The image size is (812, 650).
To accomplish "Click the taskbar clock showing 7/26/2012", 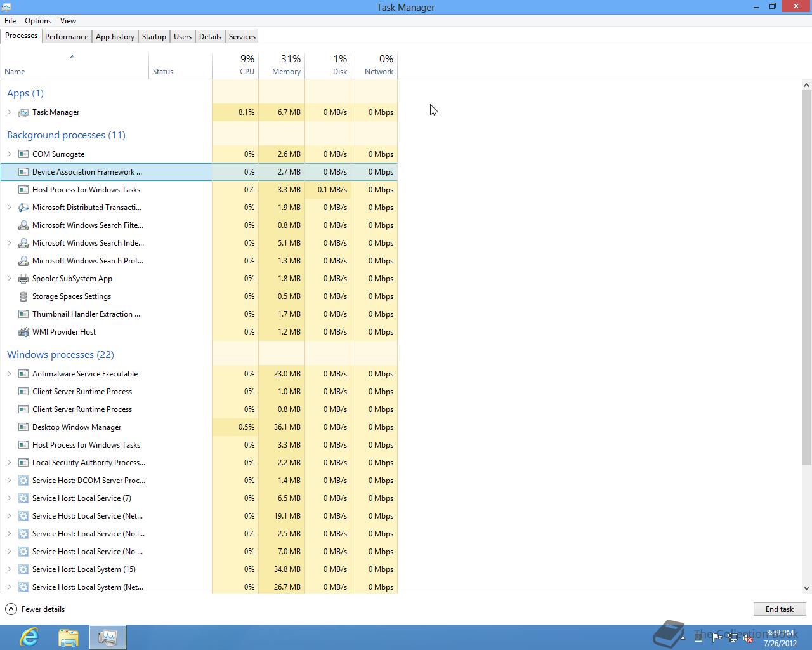I will tap(780, 638).
